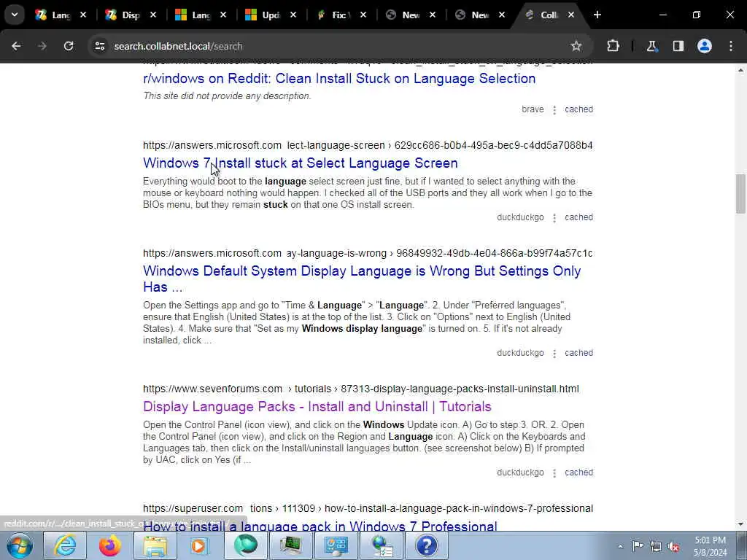Open the Extensions puzzle icon

(613, 46)
